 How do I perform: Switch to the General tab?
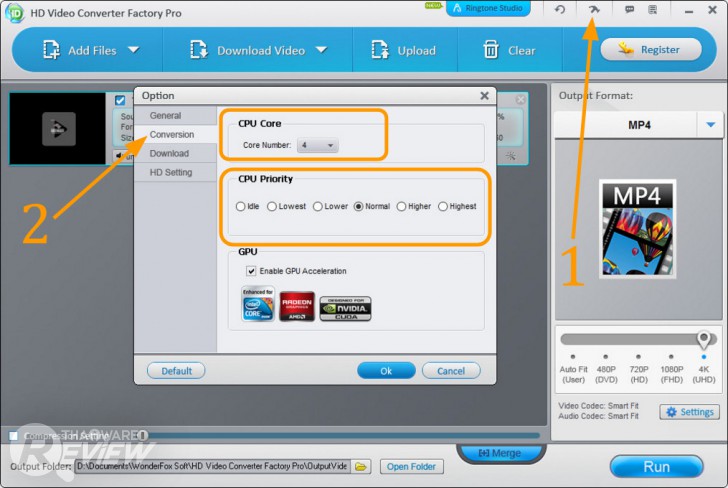tap(175, 116)
